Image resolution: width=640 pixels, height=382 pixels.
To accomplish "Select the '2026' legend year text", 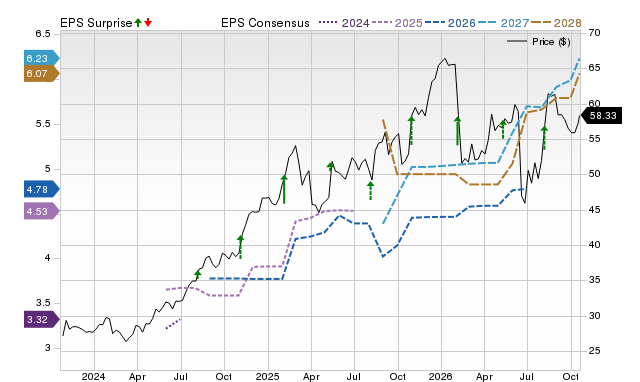I will (x=461, y=23).
